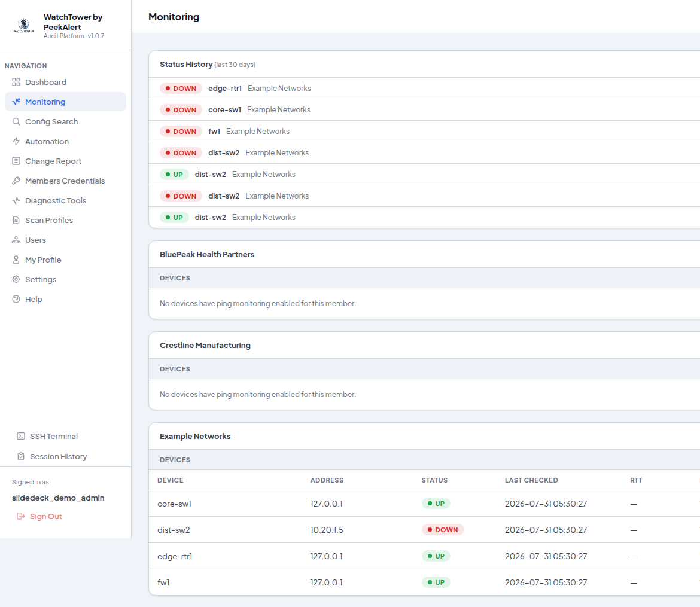The width and height of the screenshot is (700, 607).
Task: Open the Change Report section
Action: (x=65, y=161)
